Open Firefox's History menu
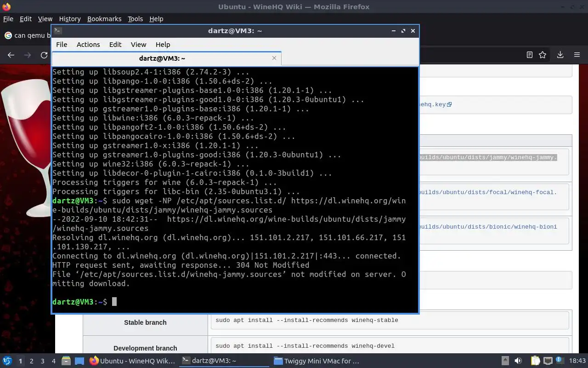Viewport: 588px width, 368px height. (70, 19)
